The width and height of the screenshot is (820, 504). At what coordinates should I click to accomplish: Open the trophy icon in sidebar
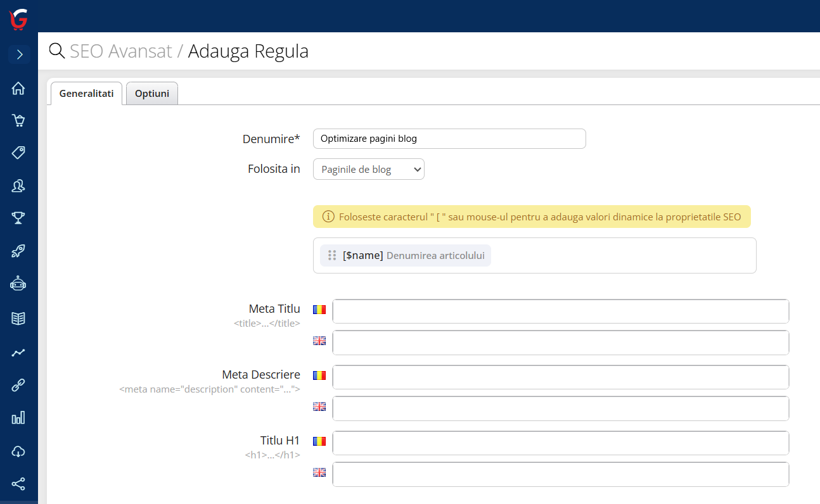[x=18, y=218]
